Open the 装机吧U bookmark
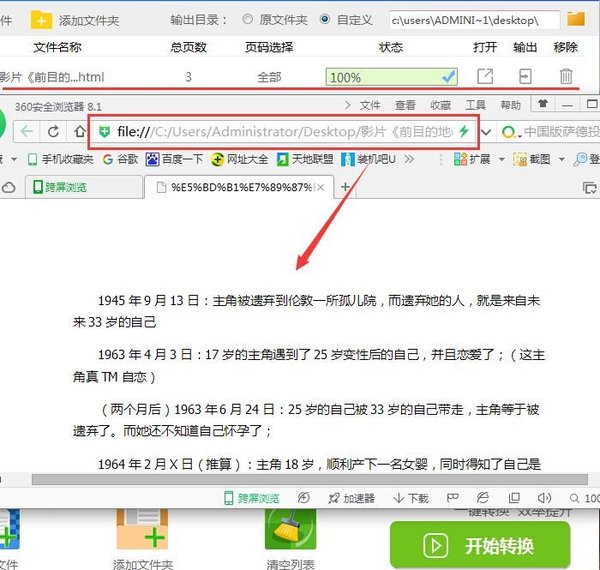This screenshot has width=600, height=570. [x=368, y=159]
